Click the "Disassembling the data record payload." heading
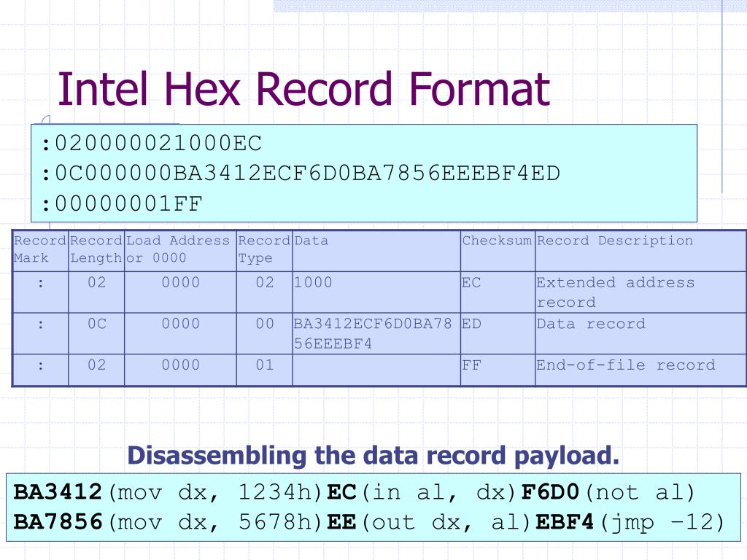Viewport: 747px width, 560px height. 373,455
